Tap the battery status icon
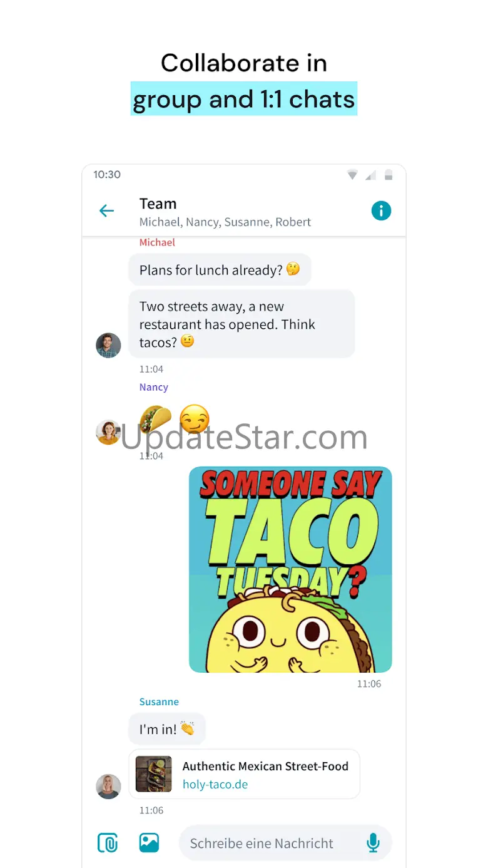The image size is (488, 868). (x=389, y=175)
